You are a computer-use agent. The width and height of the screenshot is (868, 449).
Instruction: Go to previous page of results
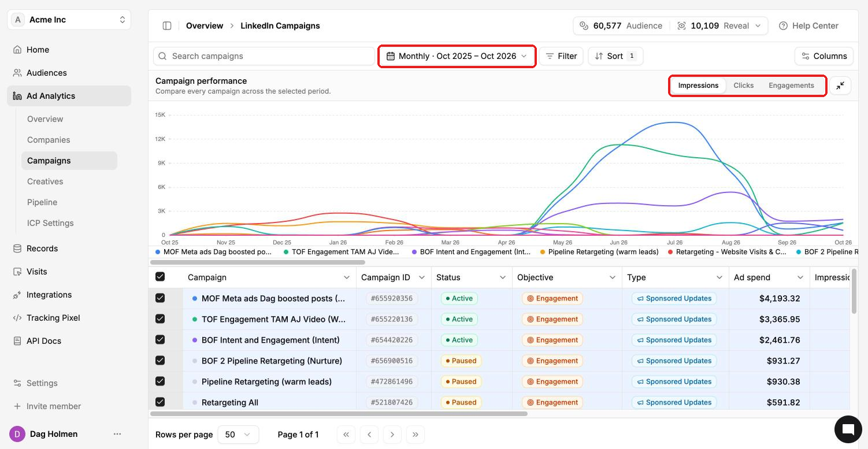369,435
